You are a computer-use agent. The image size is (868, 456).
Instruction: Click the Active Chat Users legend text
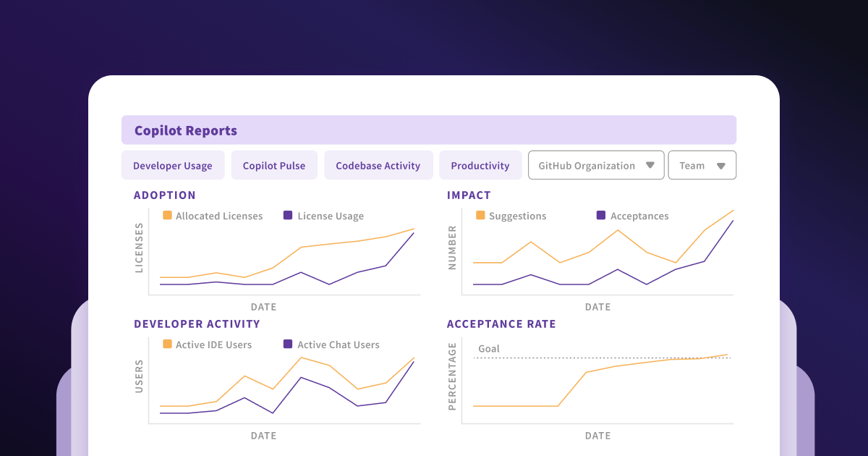click(x=339, y=345)
